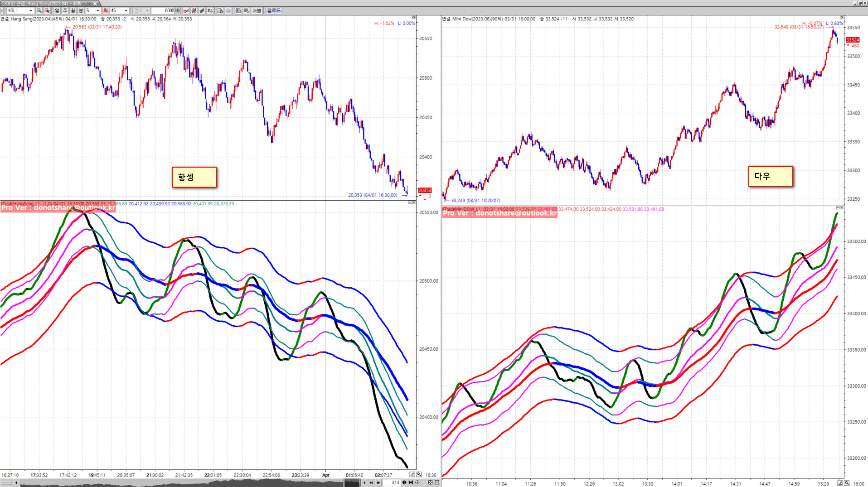
Task: Click the red 33524 current price tag
Action: (x=853, y=40)
